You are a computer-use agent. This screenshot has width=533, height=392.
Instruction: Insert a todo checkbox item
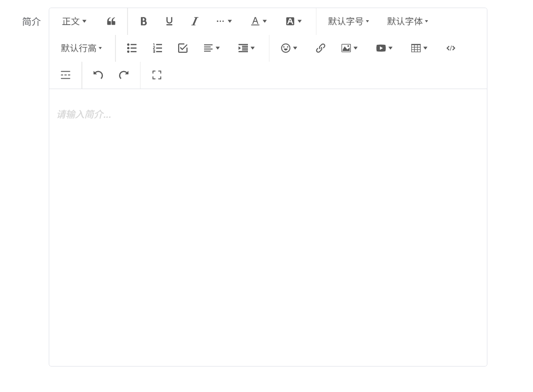[x=183, y=48]
